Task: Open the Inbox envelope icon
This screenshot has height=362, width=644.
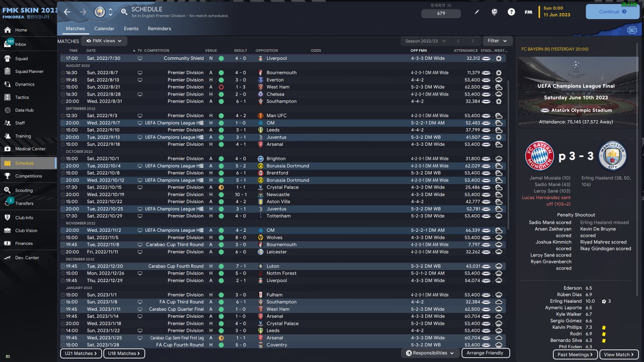Action: [x=8, y=44]
